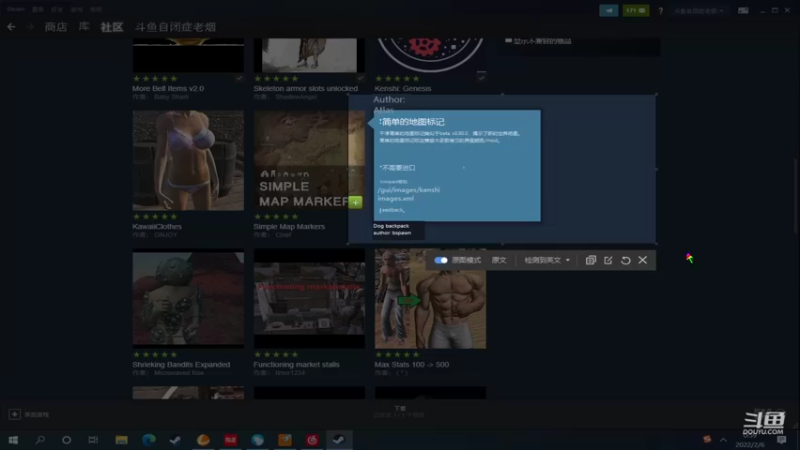Open the 库 library tab
The height and width of the screenshot is (450, 800).
click(x=84, y=27)
